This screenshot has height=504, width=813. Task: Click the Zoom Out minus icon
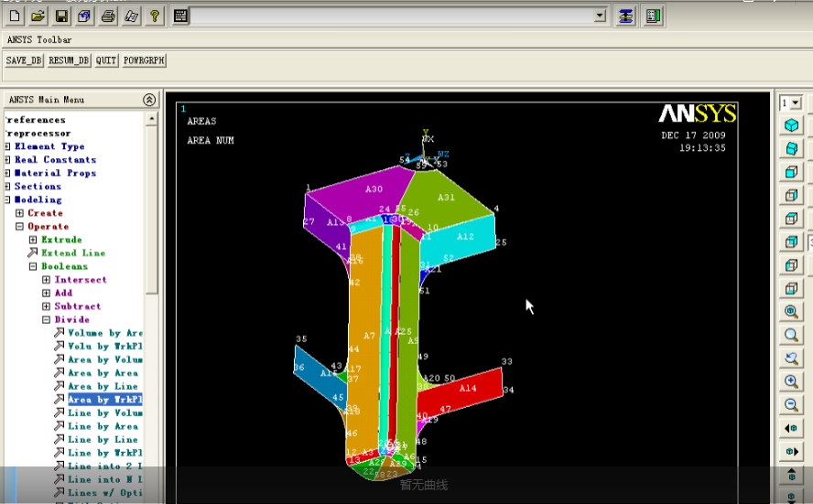tap(791, 405)
